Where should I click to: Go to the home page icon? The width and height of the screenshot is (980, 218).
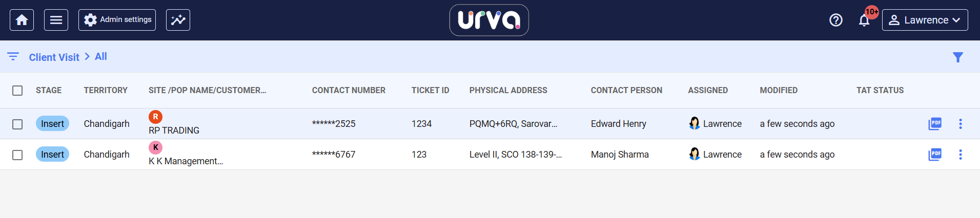(x=22, y=20)
